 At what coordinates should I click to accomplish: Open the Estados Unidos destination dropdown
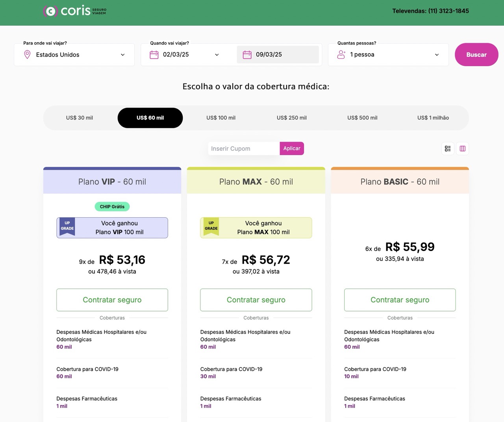(x=74, y=55)
